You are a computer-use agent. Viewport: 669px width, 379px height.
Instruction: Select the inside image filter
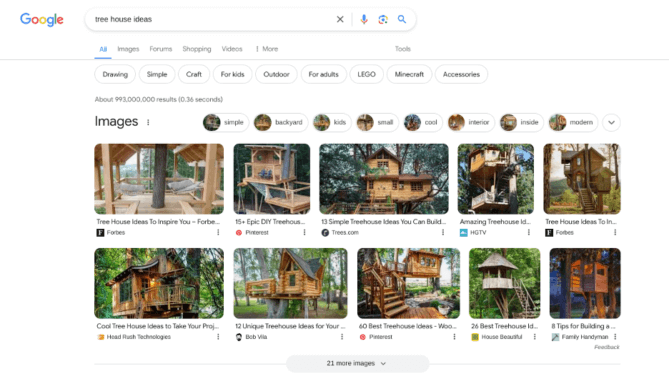coord(521,122)
